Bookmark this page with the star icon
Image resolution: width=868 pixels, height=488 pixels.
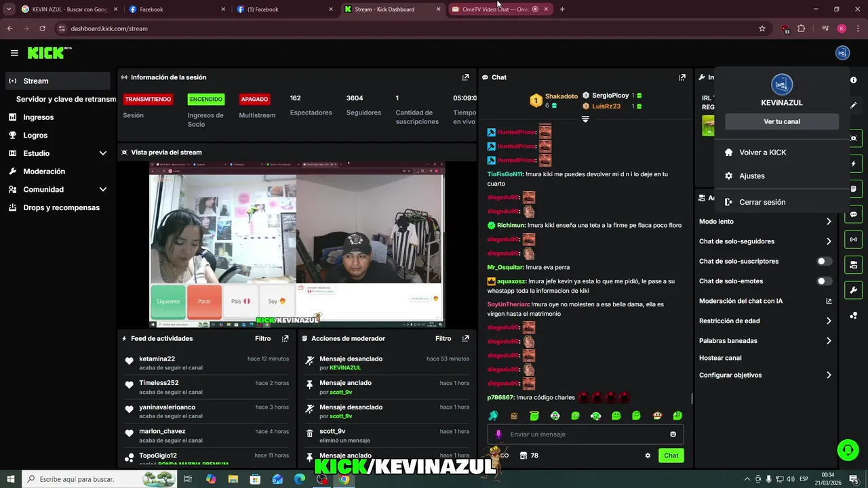coord(762,28)
